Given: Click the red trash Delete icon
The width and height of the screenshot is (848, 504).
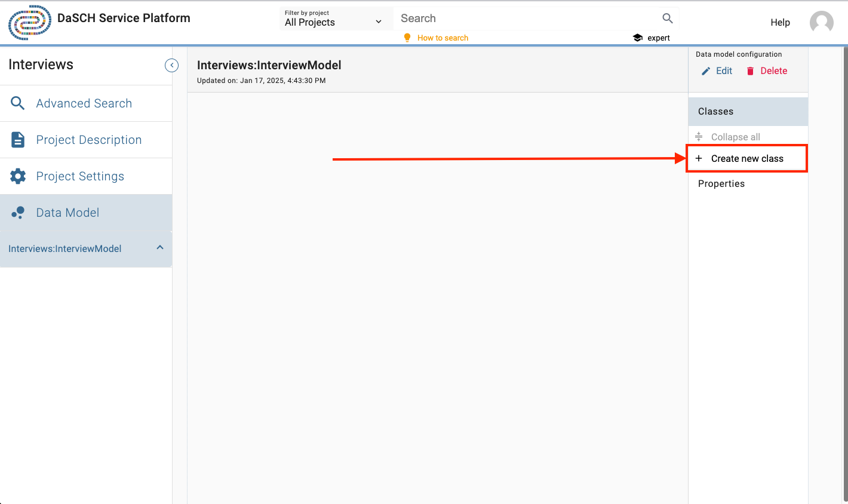Looking at the screenshot, I should pos(750,71).
